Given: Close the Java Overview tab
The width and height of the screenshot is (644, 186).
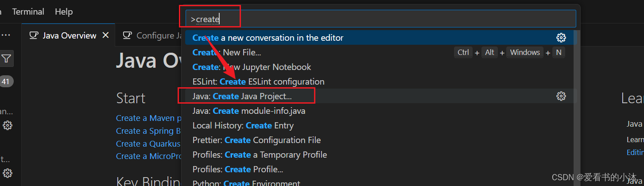Looking at the screenshot, I should pyautogui.click(x=105, y=35).
